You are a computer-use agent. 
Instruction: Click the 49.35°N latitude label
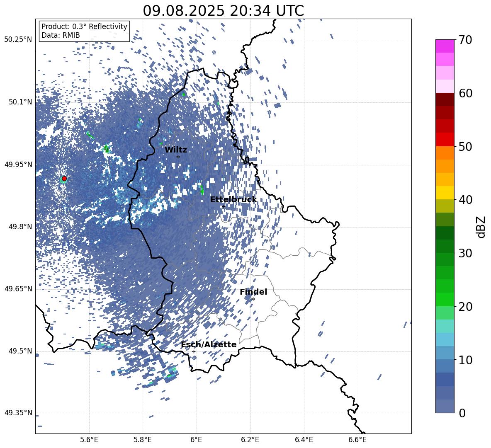tap(18, 413)
